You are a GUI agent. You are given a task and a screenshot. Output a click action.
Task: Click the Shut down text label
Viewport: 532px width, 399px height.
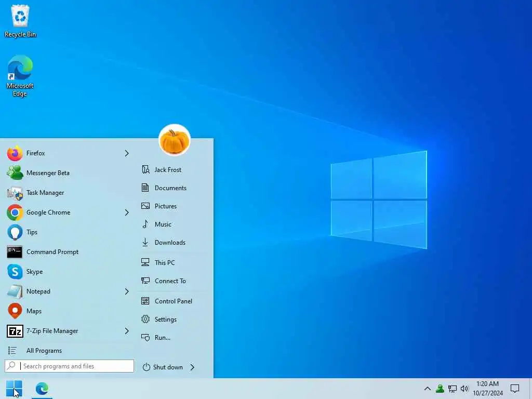[168, 367]
